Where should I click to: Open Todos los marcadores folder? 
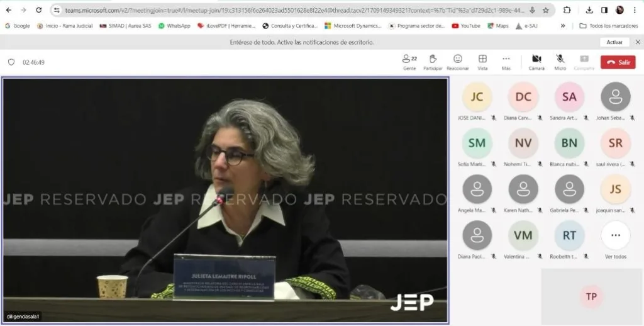click(609, 25)
